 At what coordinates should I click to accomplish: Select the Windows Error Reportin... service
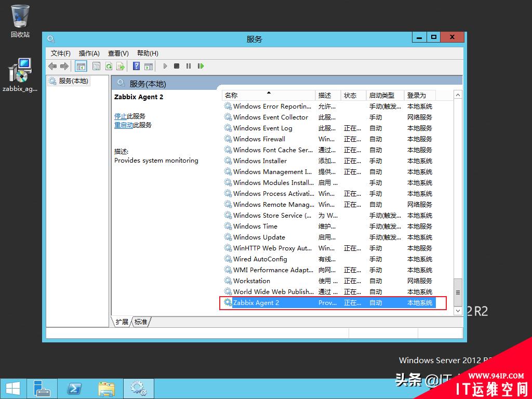click(x=328, y=106)
